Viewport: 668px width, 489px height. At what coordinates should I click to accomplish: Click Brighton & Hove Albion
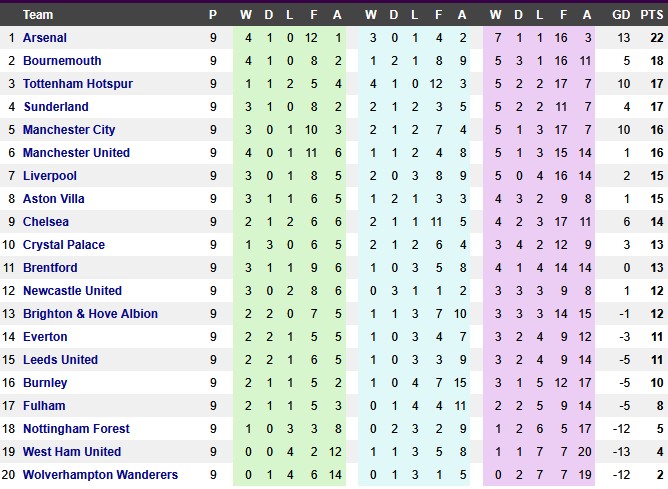[90, 314]
